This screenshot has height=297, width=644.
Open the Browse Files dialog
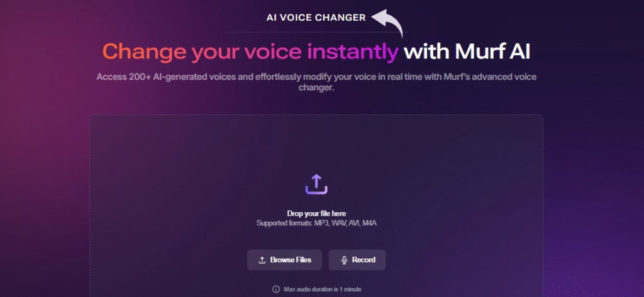(x=284, y=260)
